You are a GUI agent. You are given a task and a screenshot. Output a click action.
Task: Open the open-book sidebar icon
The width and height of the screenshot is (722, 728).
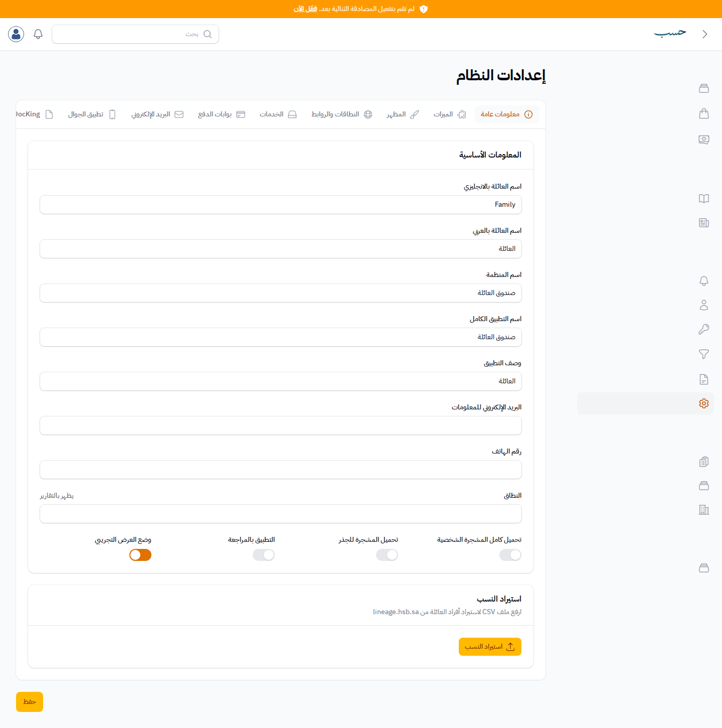pos(704,199)
